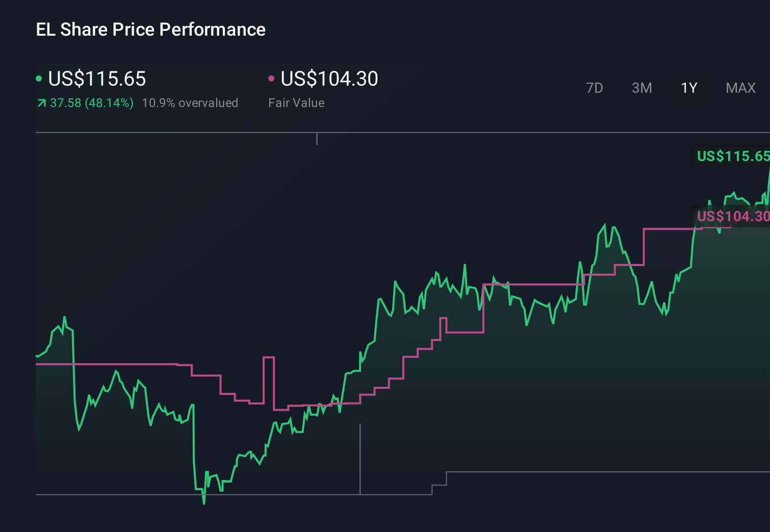Open the MAX time range view
The width and height of the screenshot is (770, 532).
coord(740,88)
